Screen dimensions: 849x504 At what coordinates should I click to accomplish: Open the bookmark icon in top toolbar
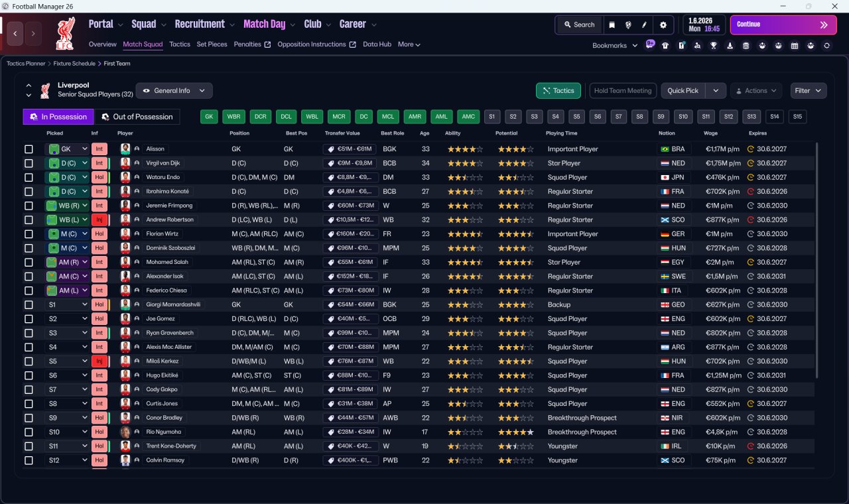point(612,25)
